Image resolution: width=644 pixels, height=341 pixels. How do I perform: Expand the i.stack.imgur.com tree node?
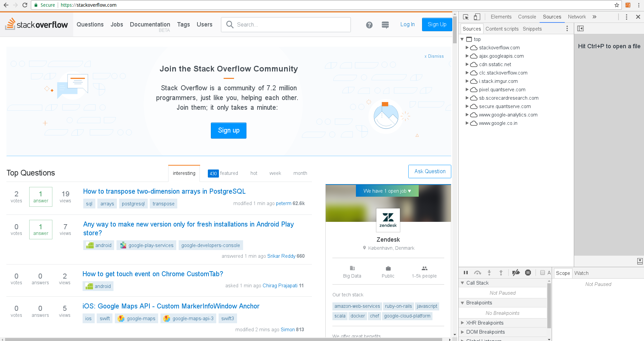tap(467, 81)
